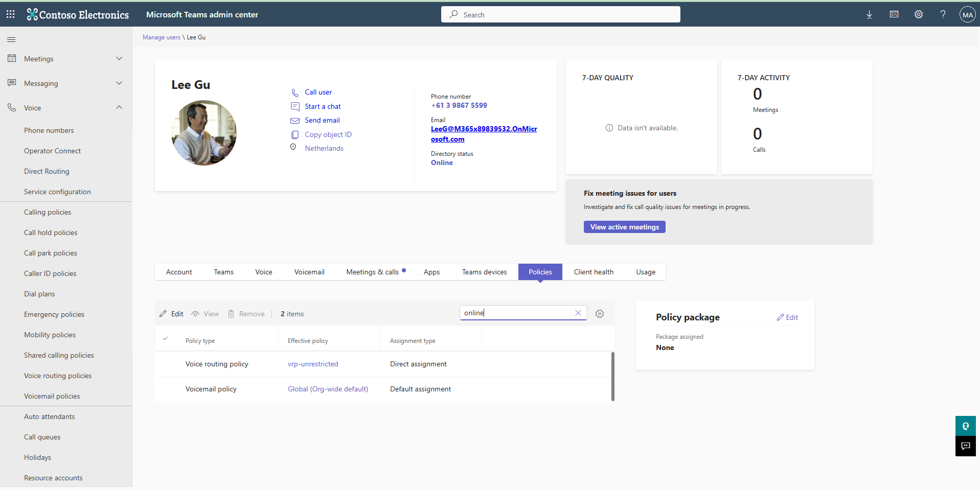Click the Remove trash icon in toolbar

point(231,314)
